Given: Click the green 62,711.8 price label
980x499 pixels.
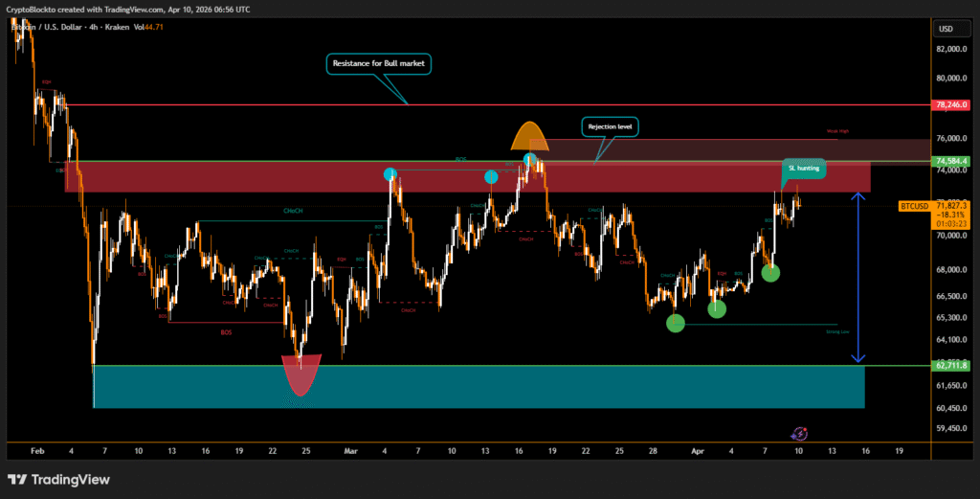Looking at the screenshot, I should 952,365.
